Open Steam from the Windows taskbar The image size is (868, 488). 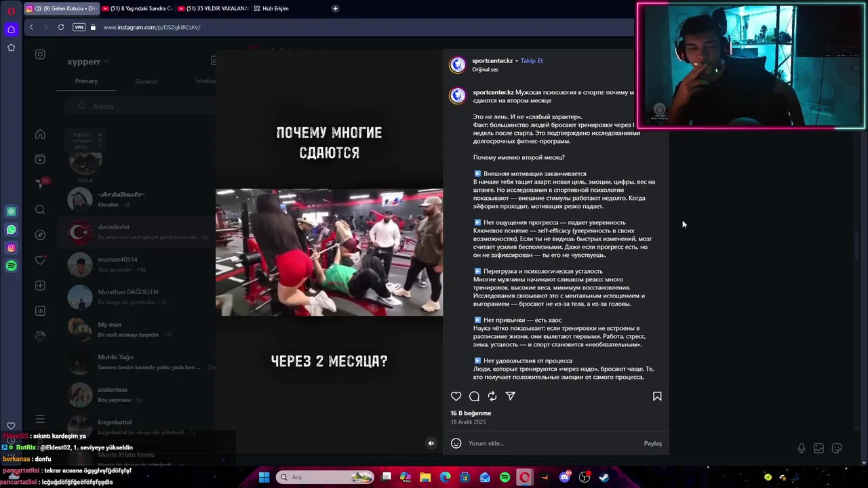click(604, 477)
